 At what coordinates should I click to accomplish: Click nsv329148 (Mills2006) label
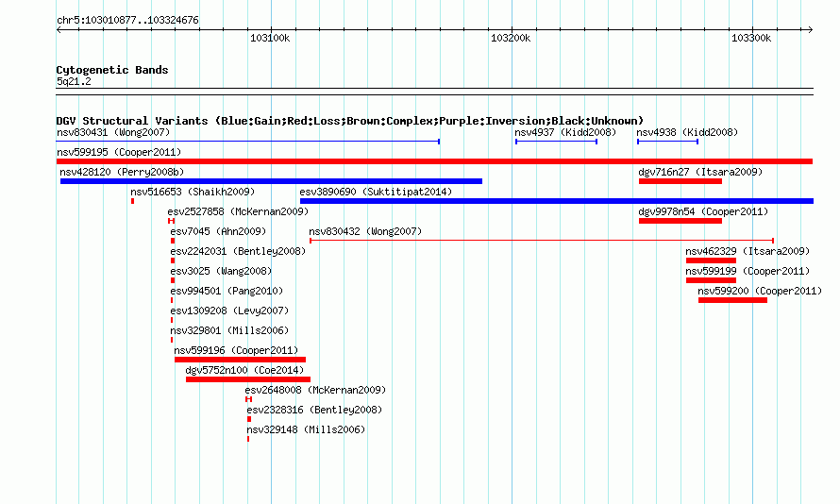[x=306, y=429]
